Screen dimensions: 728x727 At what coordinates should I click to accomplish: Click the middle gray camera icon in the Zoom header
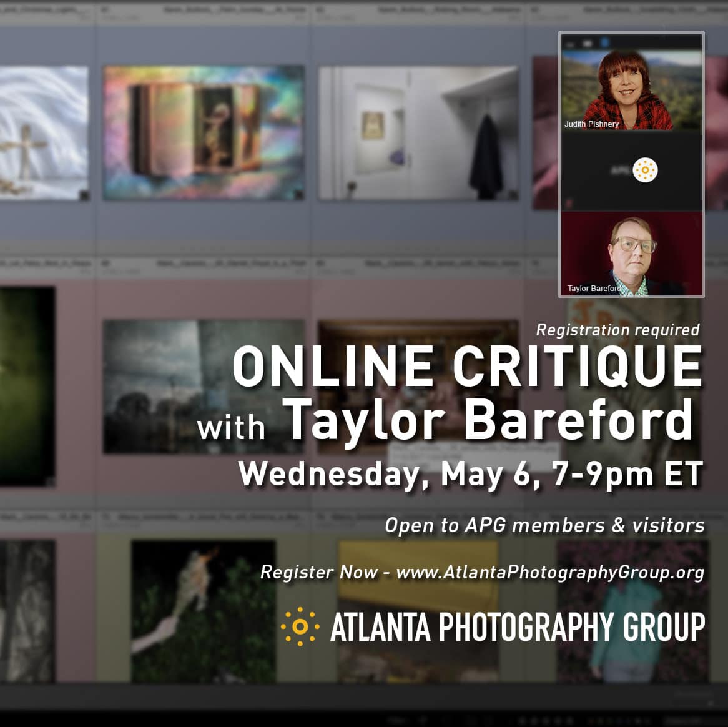coord(586,42)
